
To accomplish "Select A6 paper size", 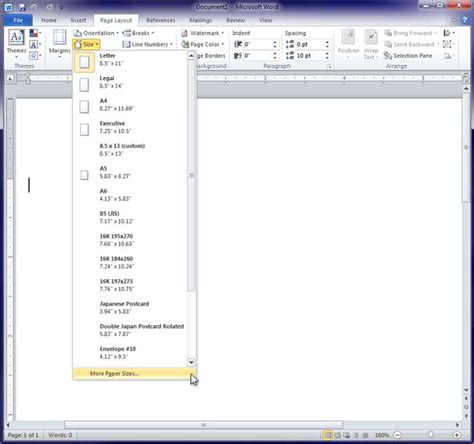I will point(130,197).
